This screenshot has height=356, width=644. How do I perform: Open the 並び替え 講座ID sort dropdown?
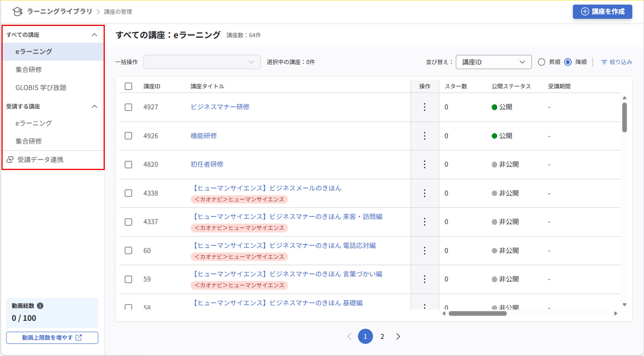coord(494,62)
